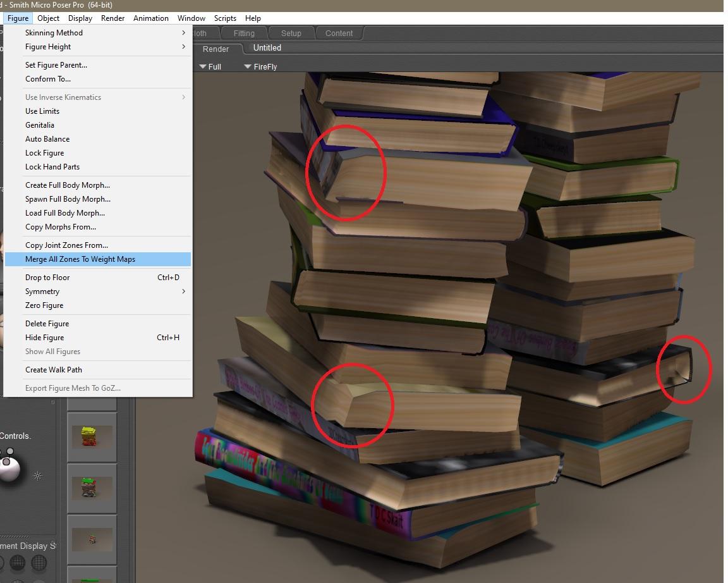This screenshot has width=728, height=583.
Task: Open the Help menu
Action: tap(253, 18)
